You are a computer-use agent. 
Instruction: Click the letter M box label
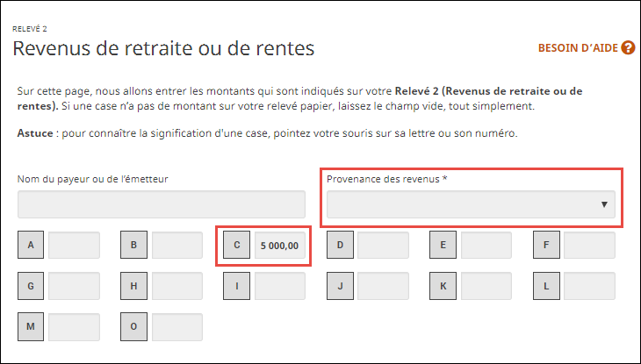point(31,326)
